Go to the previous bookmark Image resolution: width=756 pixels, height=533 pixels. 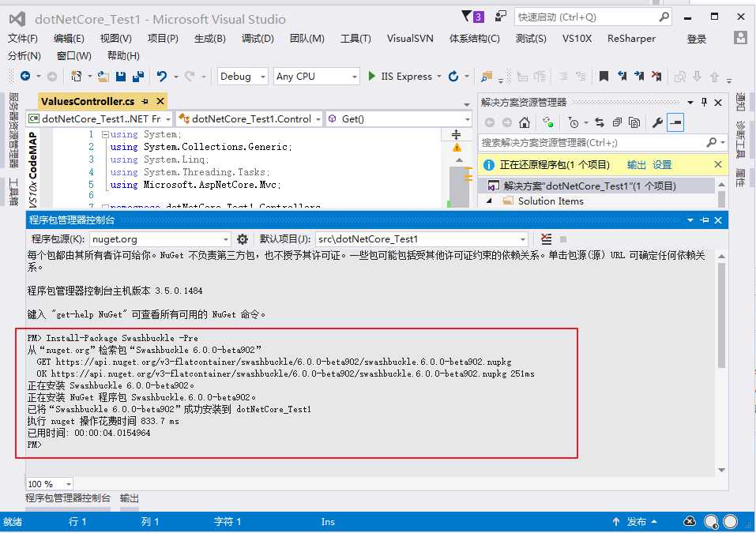pos(622,76)
